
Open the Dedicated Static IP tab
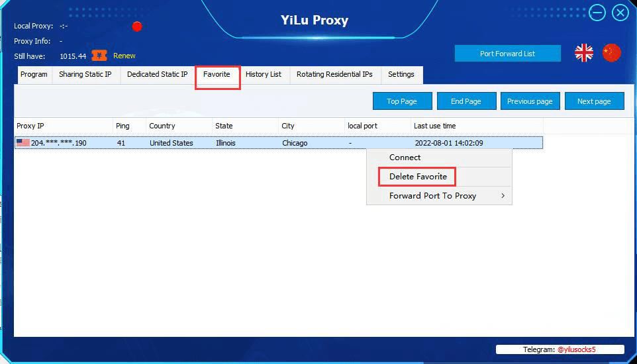click(x=157, y=75)
